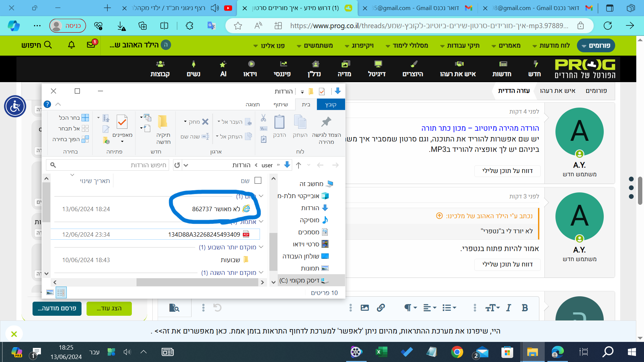Collapse the היום (1) file group
This screenshot has height=362, width=644.
pos(261,195)
